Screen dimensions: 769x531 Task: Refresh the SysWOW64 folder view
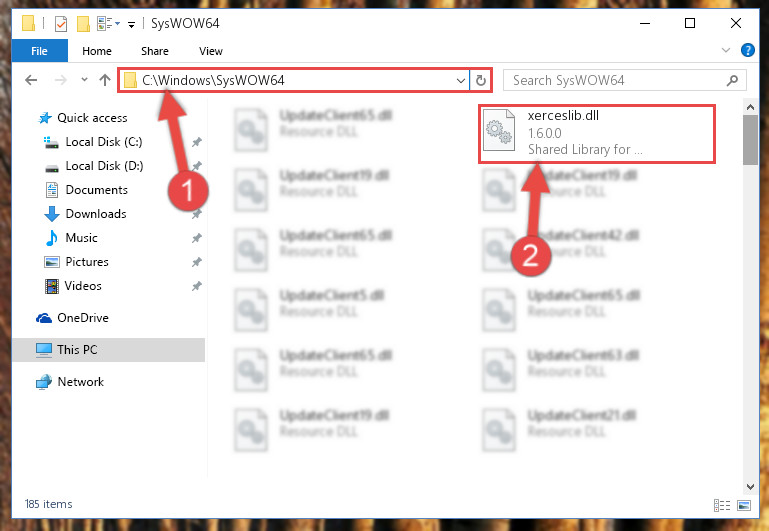point(481,80)
